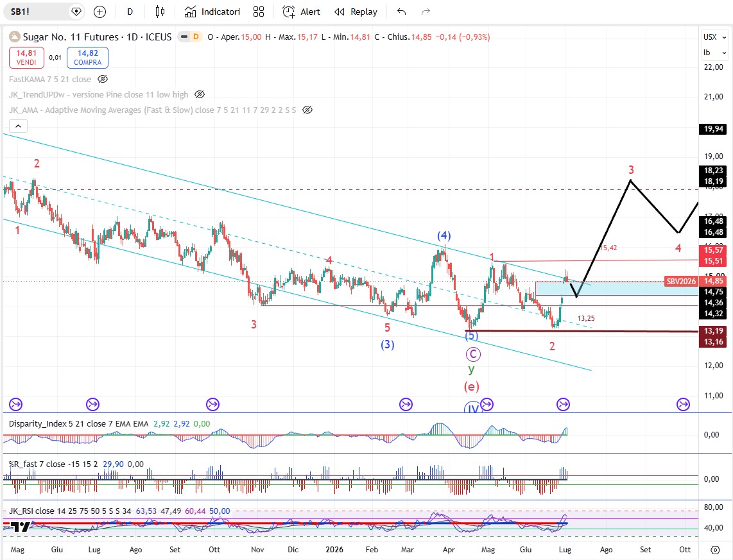Open the D timeframe interval selector

[x=130, y=12]
